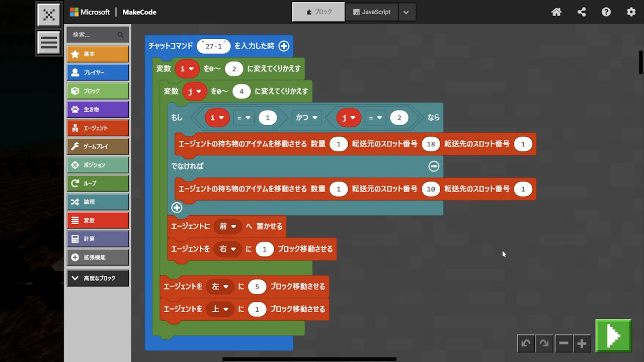Open the Settings gear icon
This screenshot has width=644, height=362.
(631, 12)
